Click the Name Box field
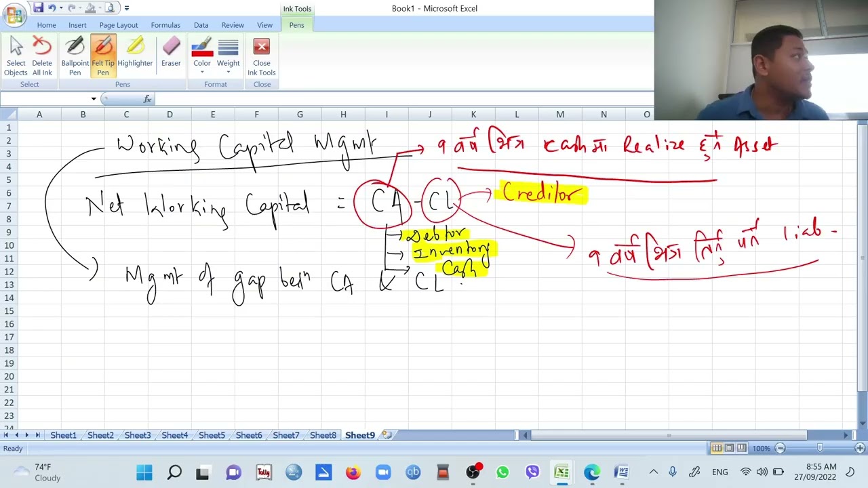The width and height of the screenshot is (868, 488). (x=45, y=99)
